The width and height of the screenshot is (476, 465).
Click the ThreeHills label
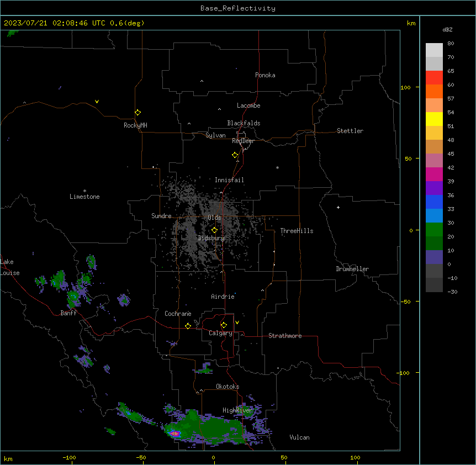[x=297, y=231]
